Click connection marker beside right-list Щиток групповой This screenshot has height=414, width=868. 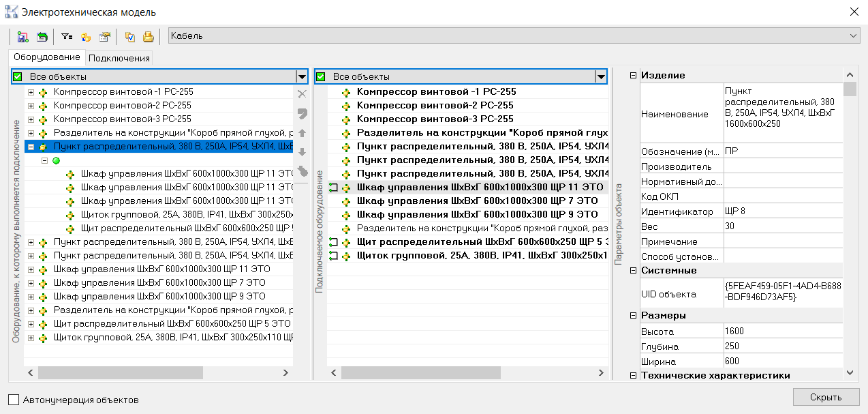click(333, 255)
